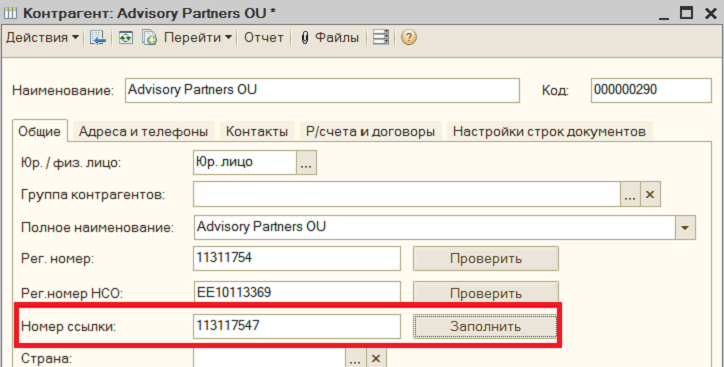
Task: Open the Р/счета и договоры tab
Action: pyautogui.click(x=370, y=132)
